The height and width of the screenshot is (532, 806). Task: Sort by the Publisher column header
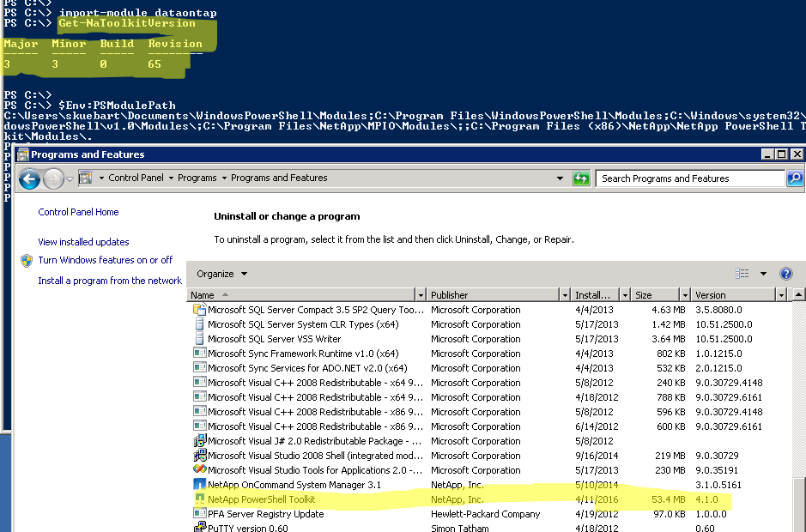click(493, 295)
